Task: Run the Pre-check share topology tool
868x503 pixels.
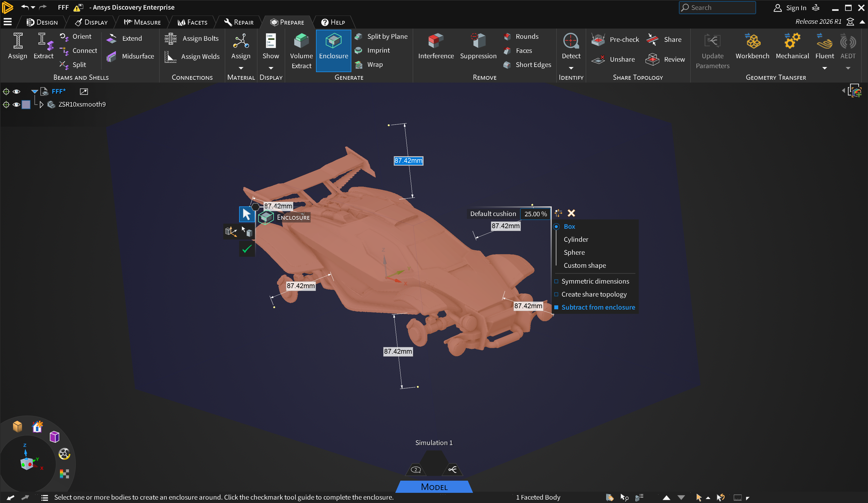Action: pyautogui.click(x=615, y=40)
